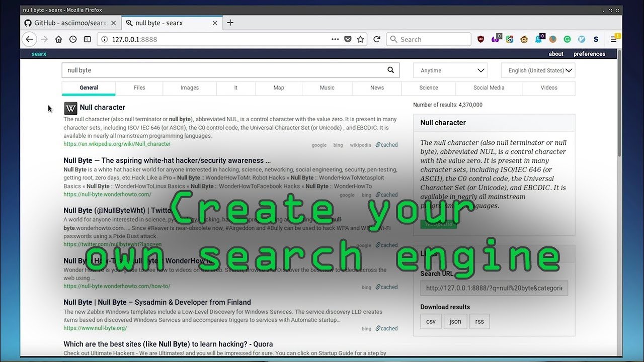Select the Music category tab

327,88
